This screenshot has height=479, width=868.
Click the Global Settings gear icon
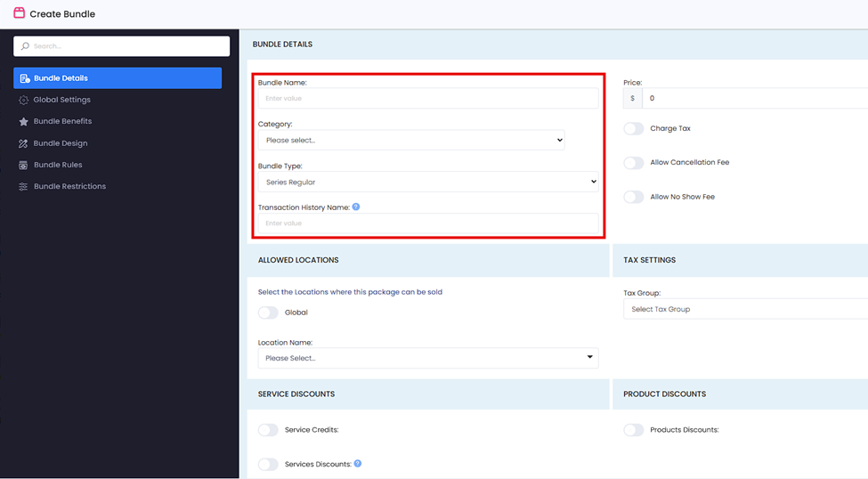23,101
